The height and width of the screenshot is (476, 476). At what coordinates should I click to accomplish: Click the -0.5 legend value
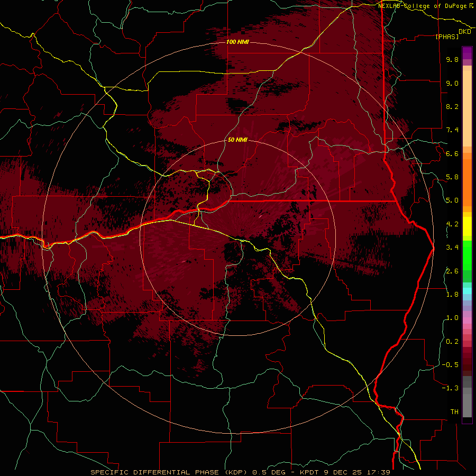[450, 364]
